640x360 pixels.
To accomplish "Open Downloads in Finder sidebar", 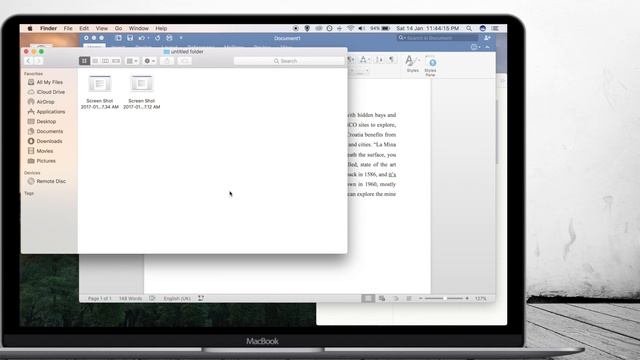I will click(45, 141).
